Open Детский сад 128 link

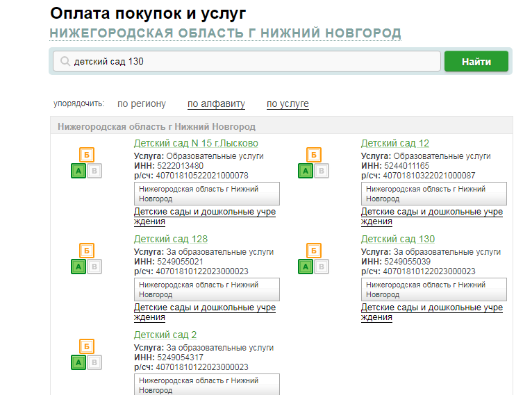171,239
